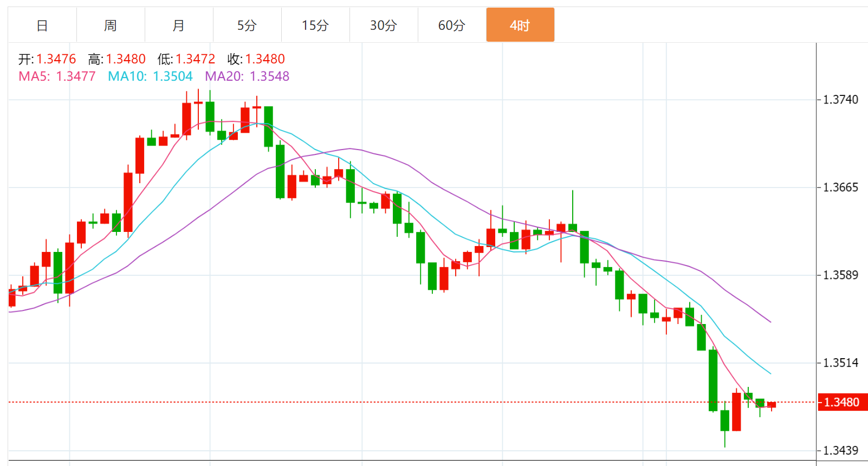Switch to the 5分 timeframe tab
This screenshot has height=466, width=868.
[247, 25]
